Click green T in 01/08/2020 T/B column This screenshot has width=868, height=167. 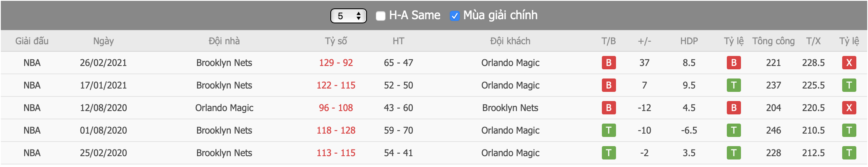609,130
